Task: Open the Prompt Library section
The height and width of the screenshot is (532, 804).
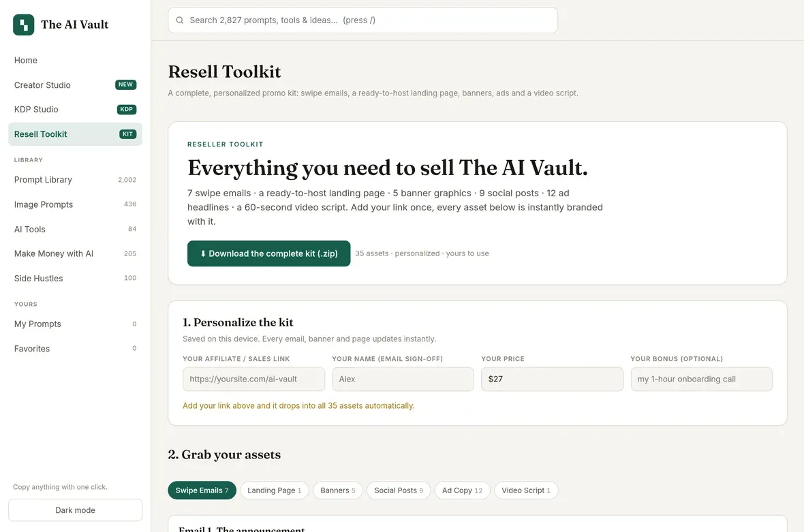Action: (x=76, y=180)
